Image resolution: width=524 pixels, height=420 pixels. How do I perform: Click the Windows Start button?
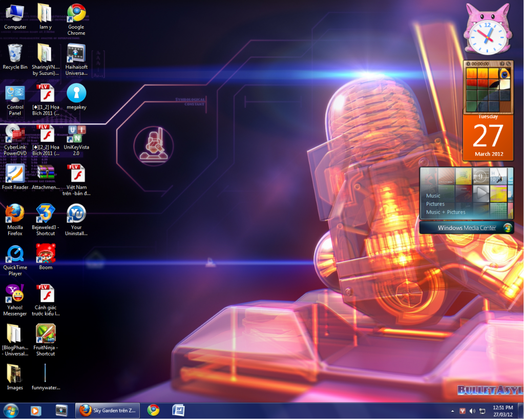(x=11, y=410)
